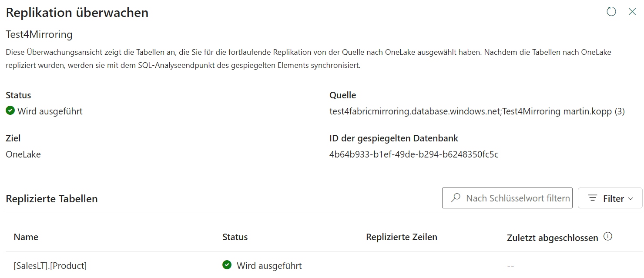Click the Zuletzt abgeschlossen column header

pyautogui.click(x=552, y=238)
